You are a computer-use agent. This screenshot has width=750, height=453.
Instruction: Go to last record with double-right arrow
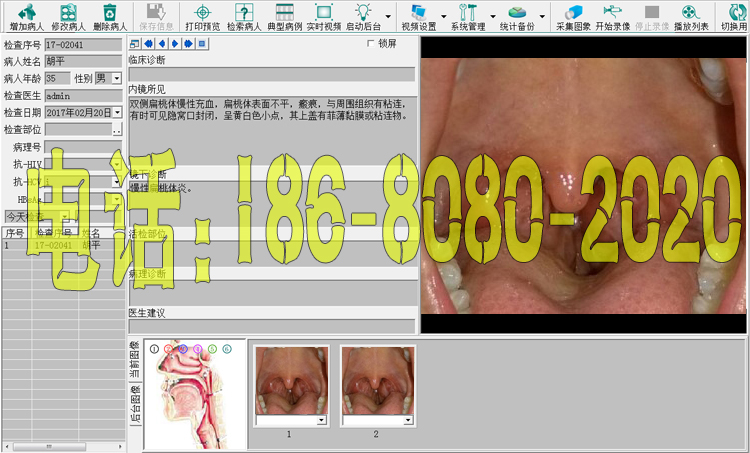point(188,44)
